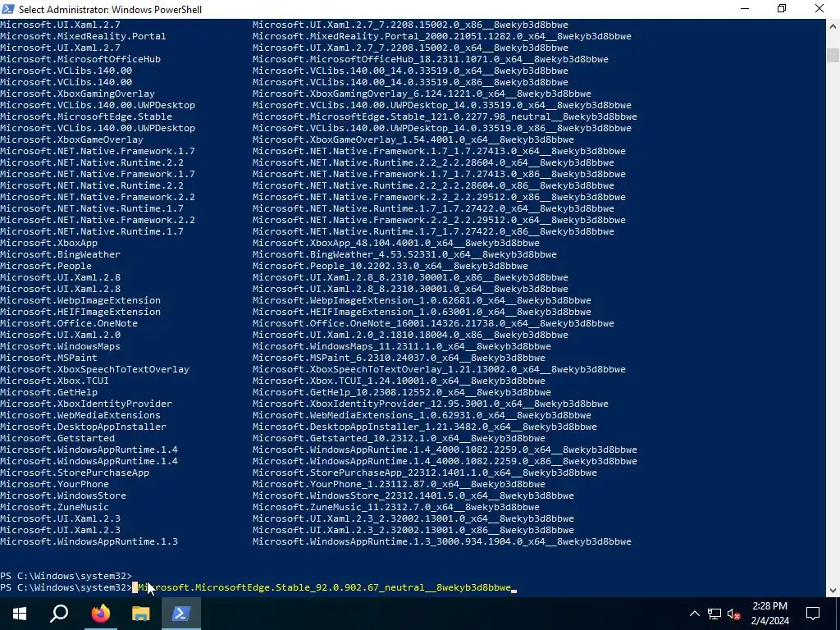The image size is (840, 630).
Task: Close the PowerShell window
Action: click(819, 9)
